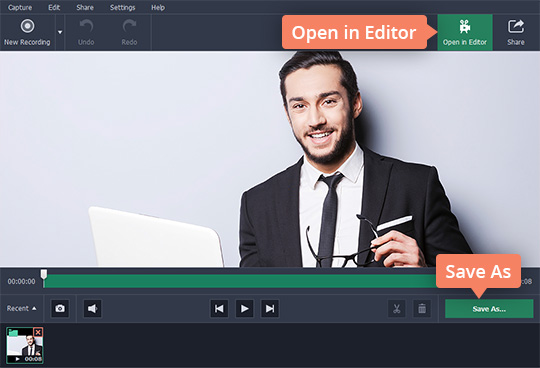Open the Edit menu
The width and height of the screenshot is (540, 368).
(54, 7)
